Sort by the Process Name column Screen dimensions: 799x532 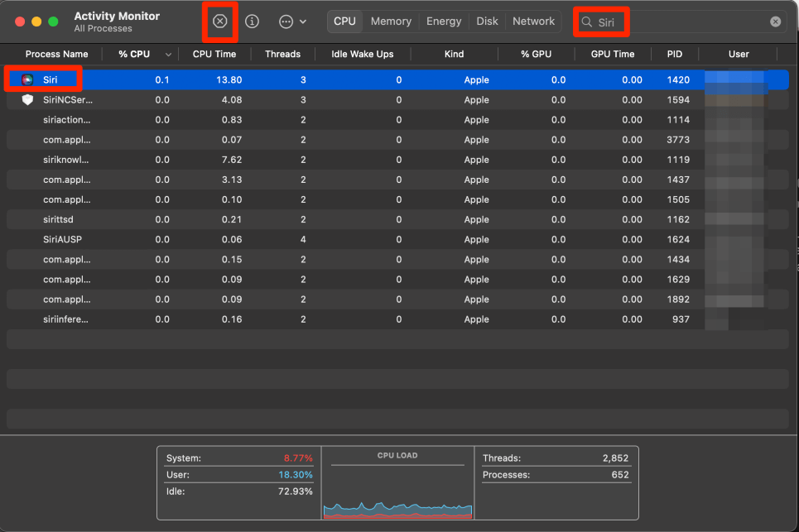(x=56, y=54)
